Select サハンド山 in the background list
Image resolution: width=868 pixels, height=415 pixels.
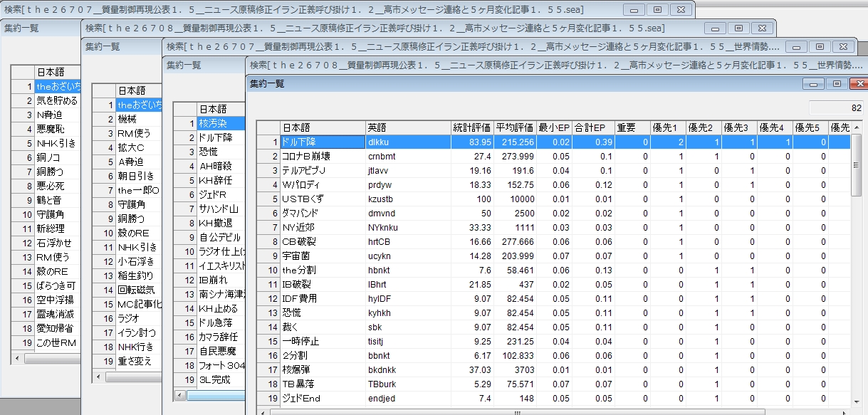[221, 209]
